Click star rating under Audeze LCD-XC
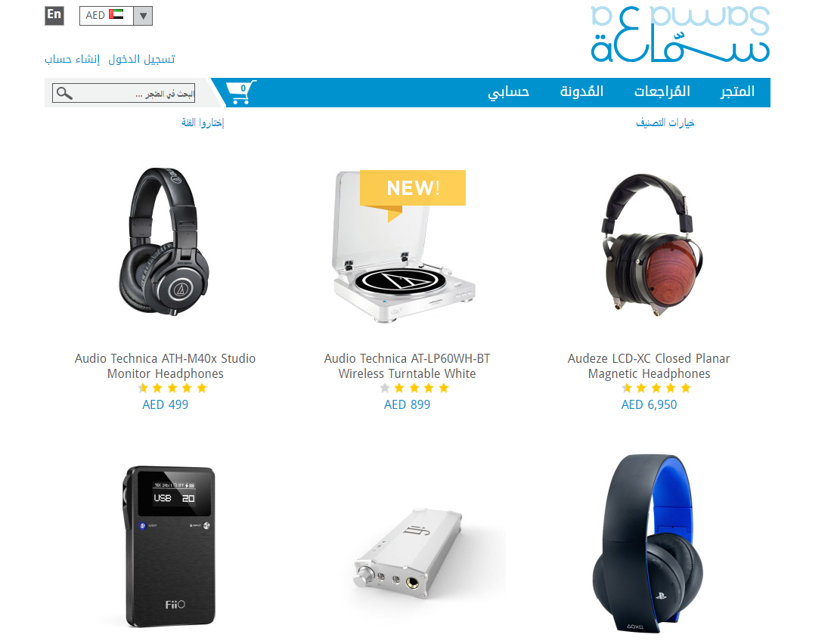 pos(656,389)
